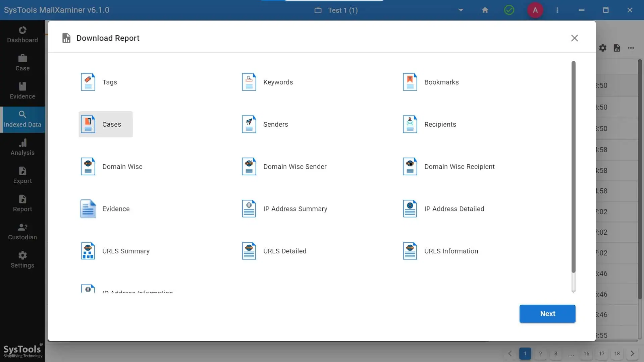Choose the Domain Wise Recipient report icon

pos(410,166)
